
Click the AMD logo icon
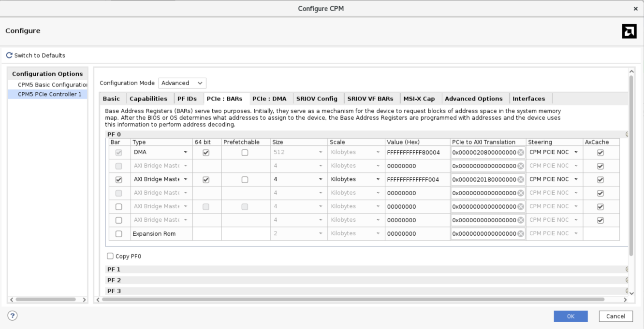[629, 31]
